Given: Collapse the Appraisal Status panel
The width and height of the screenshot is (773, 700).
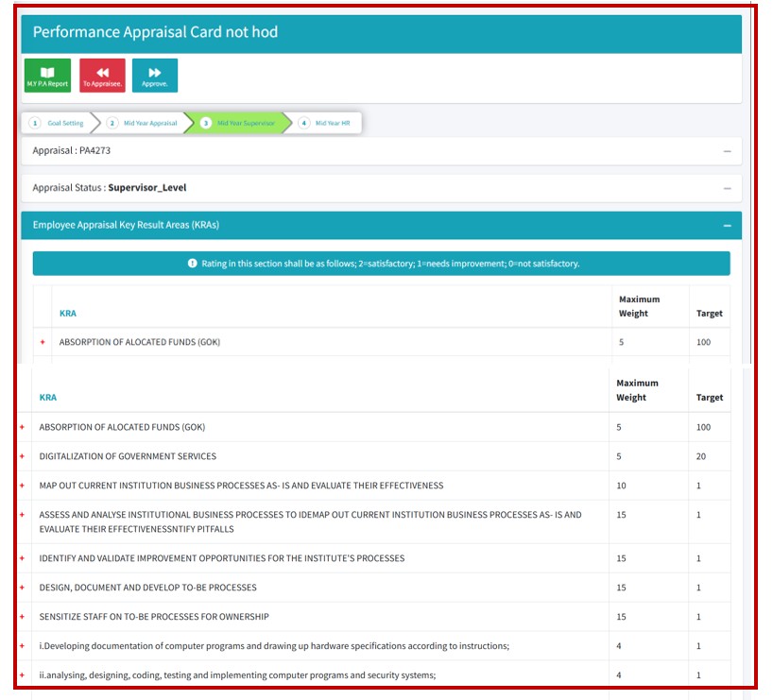Looking at the screenshot, I should (727, 188).
